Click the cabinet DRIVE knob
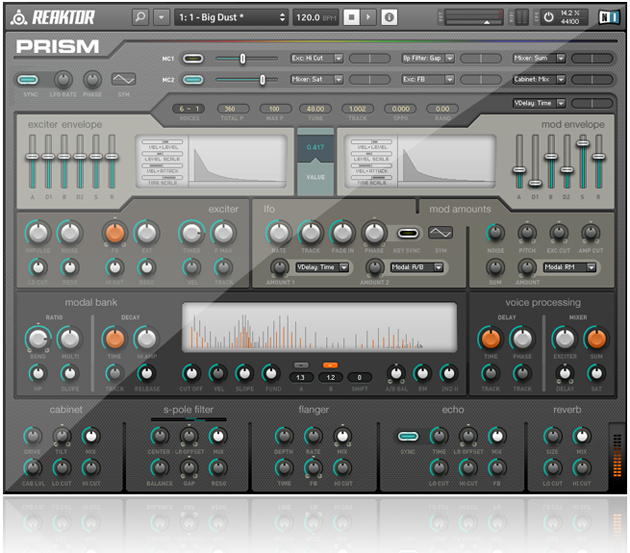630x553 pixels. click(x=33, y=436)
